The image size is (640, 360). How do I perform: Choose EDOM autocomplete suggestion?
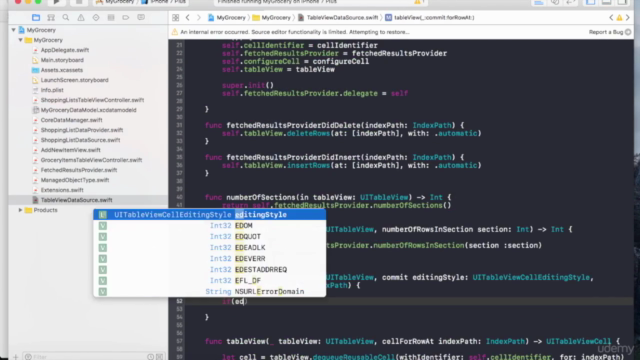(209, 225)
